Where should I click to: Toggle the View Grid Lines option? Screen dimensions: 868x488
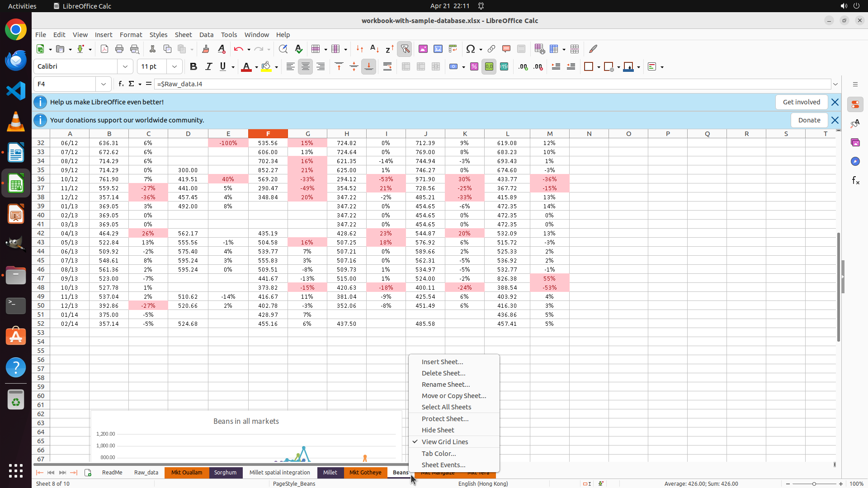pos(444,442)
